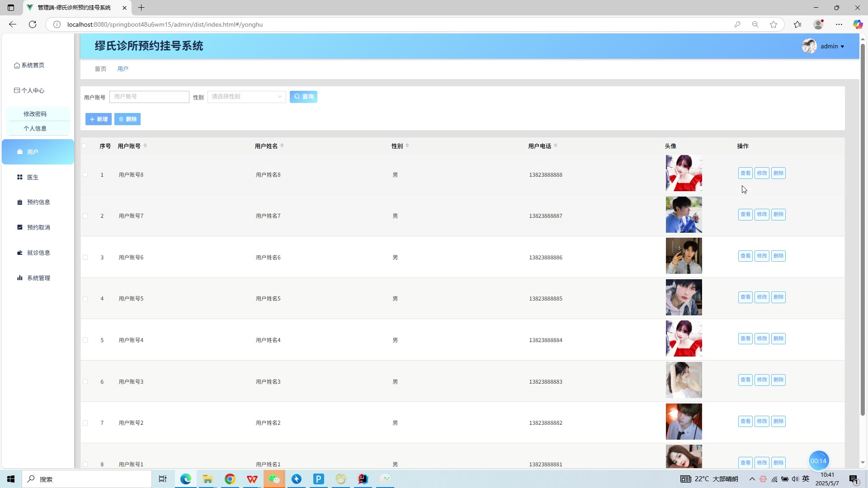This screenshot has height=488, width=868.
Task: Open Chrome from the Windows taskbar
Action: (x=230, y=479)
